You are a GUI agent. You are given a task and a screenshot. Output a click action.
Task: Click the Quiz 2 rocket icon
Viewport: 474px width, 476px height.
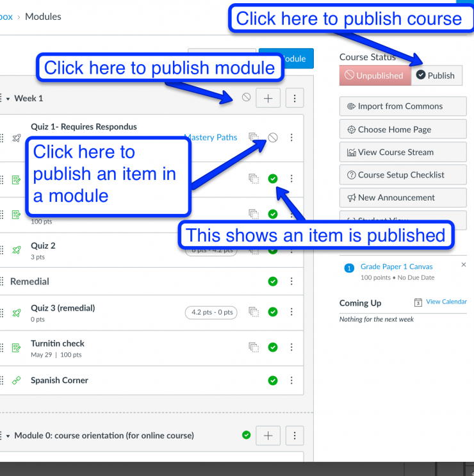[x=17, y=250]
